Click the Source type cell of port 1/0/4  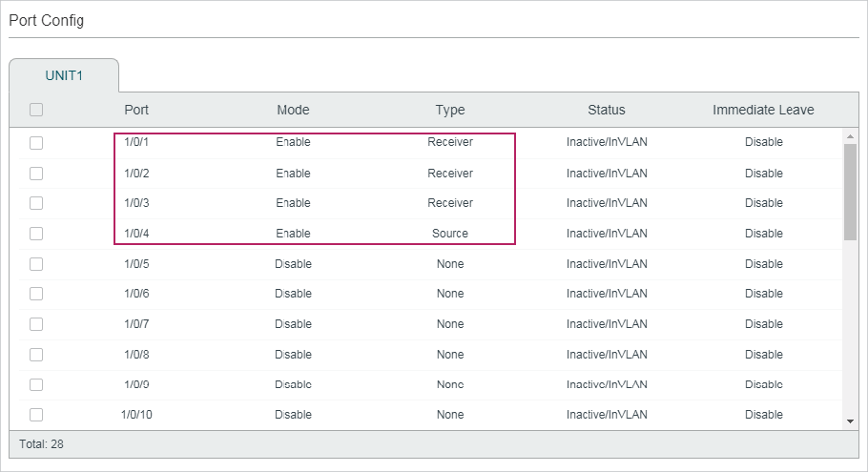pos(450,234)
